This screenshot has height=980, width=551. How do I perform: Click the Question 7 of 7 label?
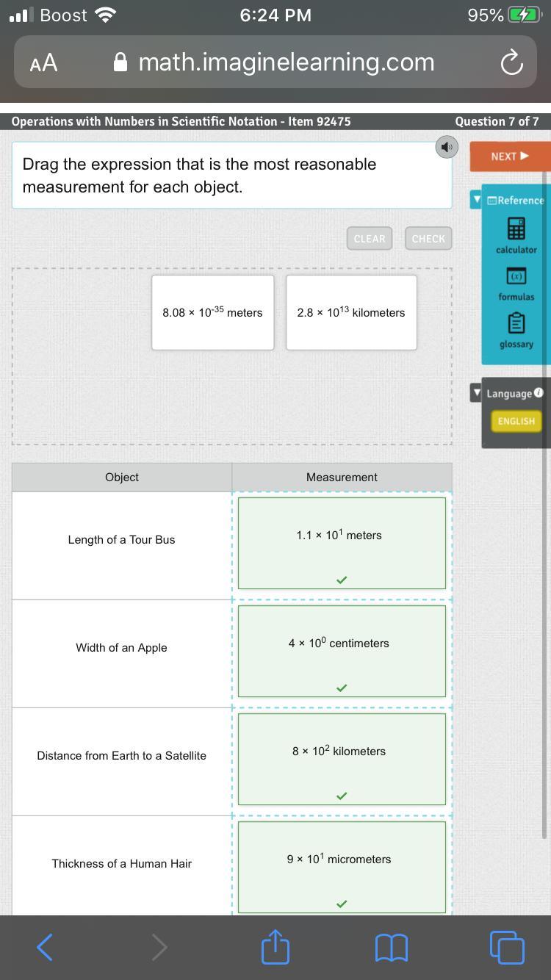497,121
